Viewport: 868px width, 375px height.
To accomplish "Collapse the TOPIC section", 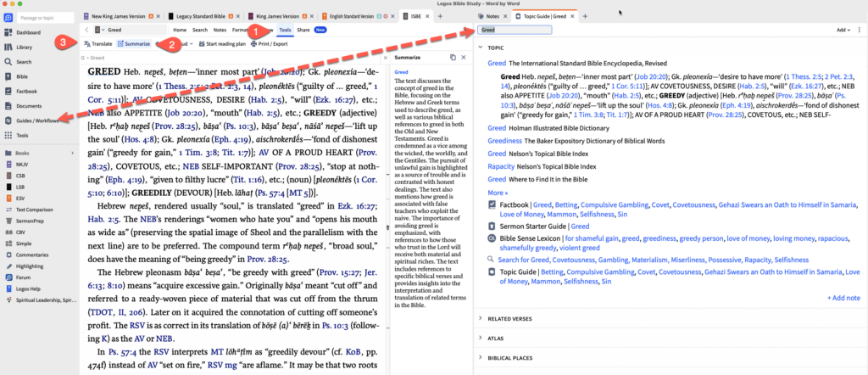I will point(481,48).
